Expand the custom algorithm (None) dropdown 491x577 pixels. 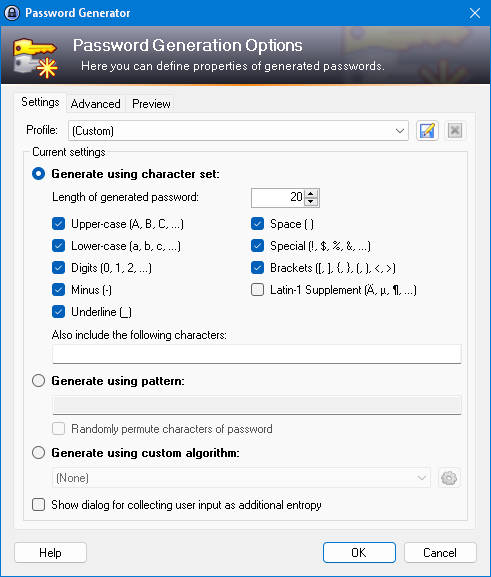coord(241,478)
